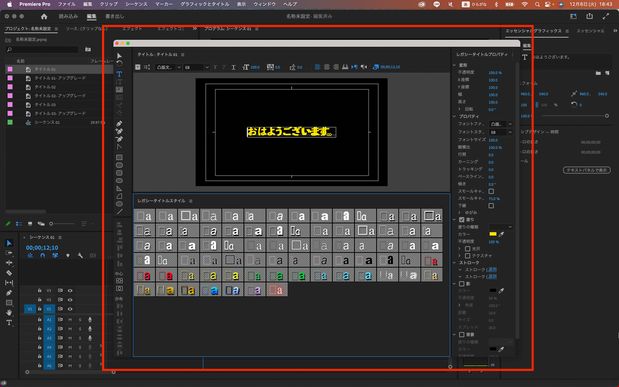Click the black shadow color swatch

click(x=493, y=291)
